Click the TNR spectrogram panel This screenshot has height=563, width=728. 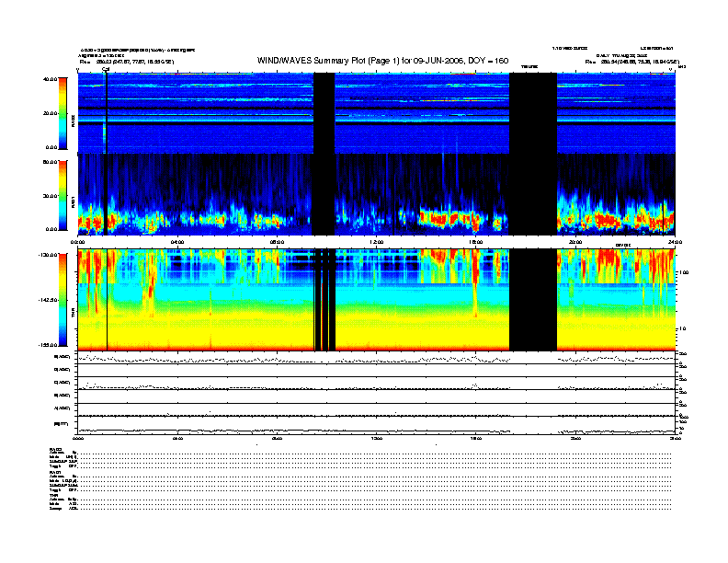[377, 300]
